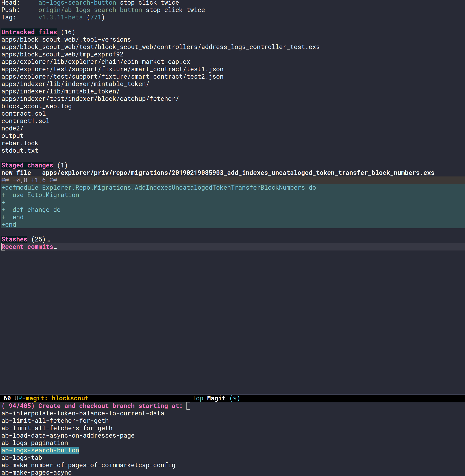The height and width of the screenshot is (476, 465).
Task: Click the magit: blockscout buffer name in mode line
Action: tap(57, 398)
